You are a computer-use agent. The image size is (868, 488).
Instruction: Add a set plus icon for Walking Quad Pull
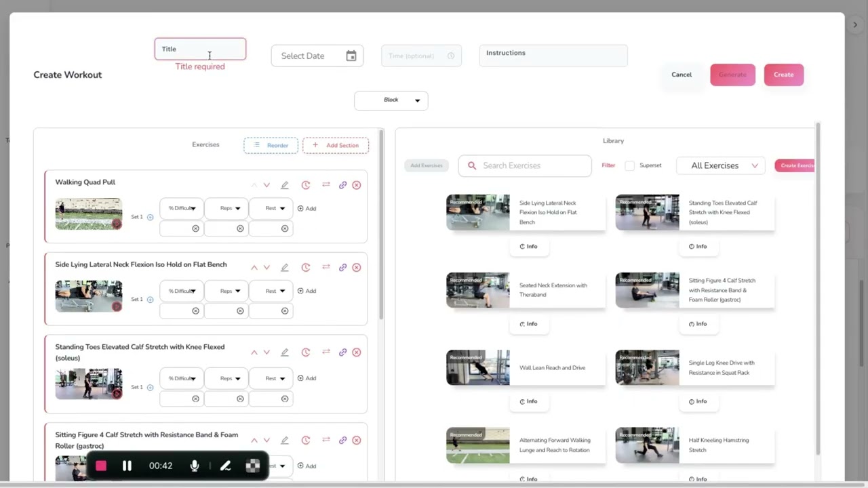pos(151,218)
